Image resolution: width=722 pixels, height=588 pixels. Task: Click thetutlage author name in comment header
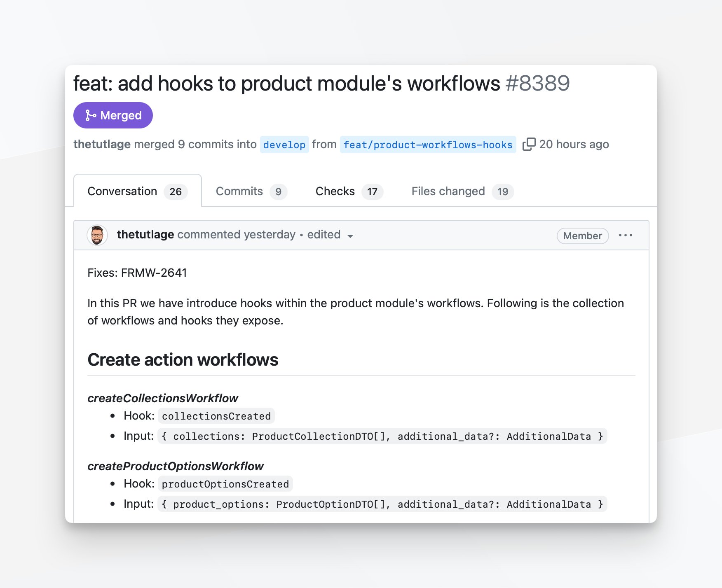145,234
